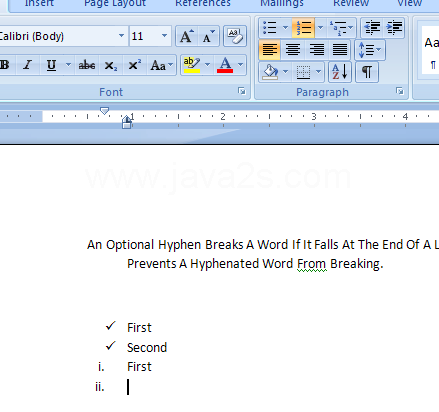Click the Increase Indent button
The height and width of the screenshot is (412, 439).
[394, 28]
